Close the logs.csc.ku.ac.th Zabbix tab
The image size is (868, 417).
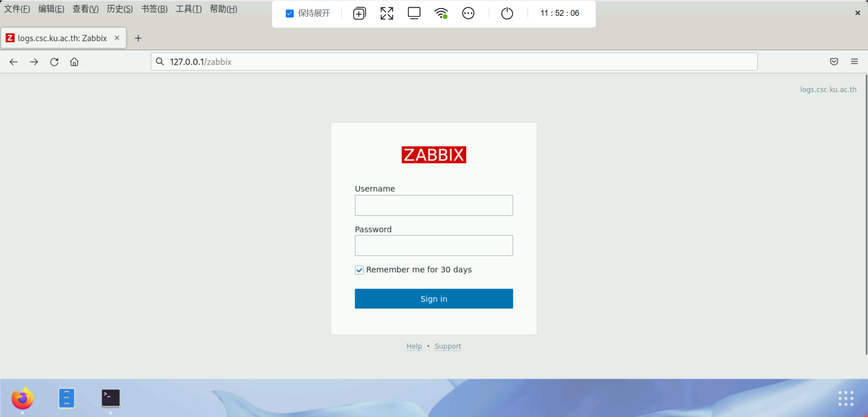(117, 38)
